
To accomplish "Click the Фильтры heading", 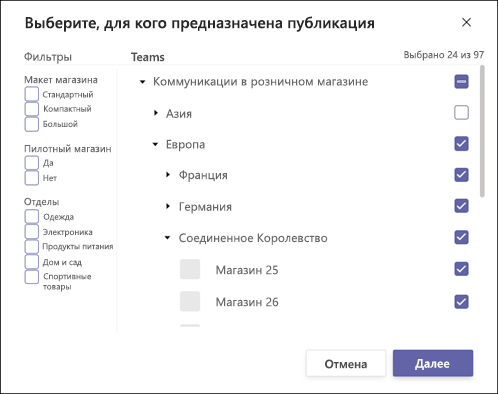I will tap(48, 57).
